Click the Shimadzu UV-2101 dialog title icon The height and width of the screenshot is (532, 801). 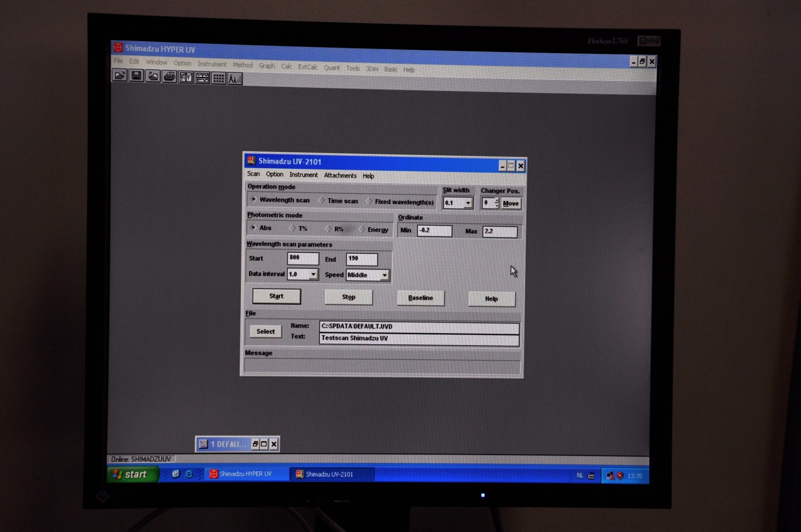(x=251, y=161)
